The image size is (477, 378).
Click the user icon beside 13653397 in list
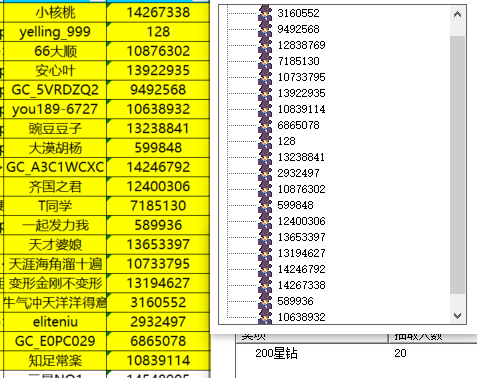(265, 237)
